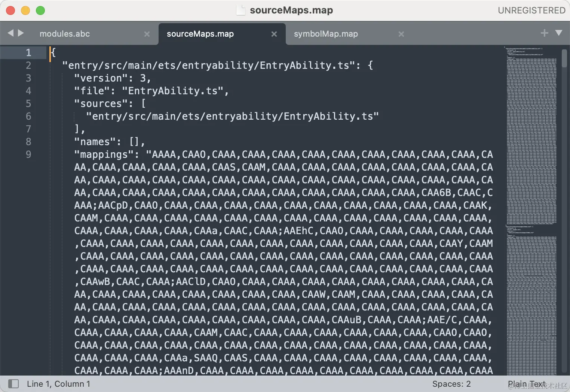This screenshot has height=392, width=570.
Task: Open the tab list dropdown arrow
Action: (559, 33)
